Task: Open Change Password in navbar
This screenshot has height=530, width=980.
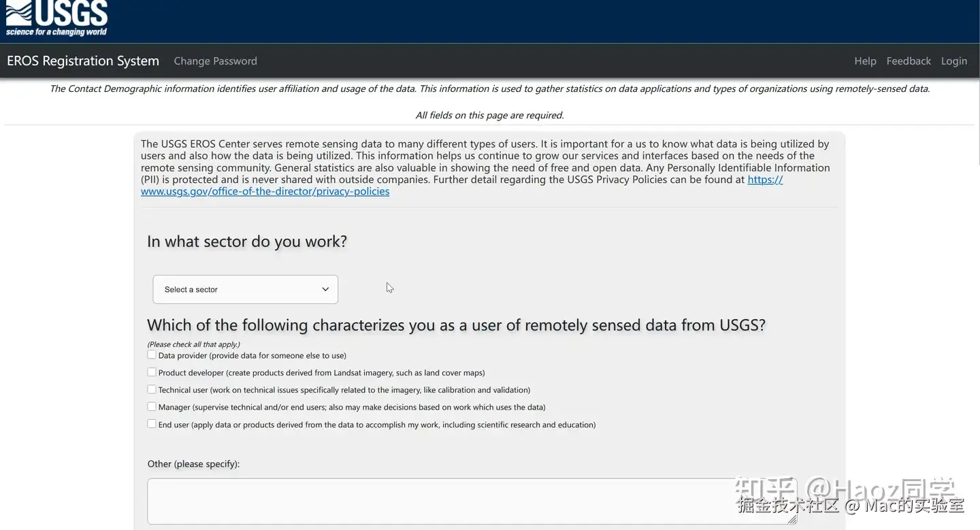Action: (215, 61)
